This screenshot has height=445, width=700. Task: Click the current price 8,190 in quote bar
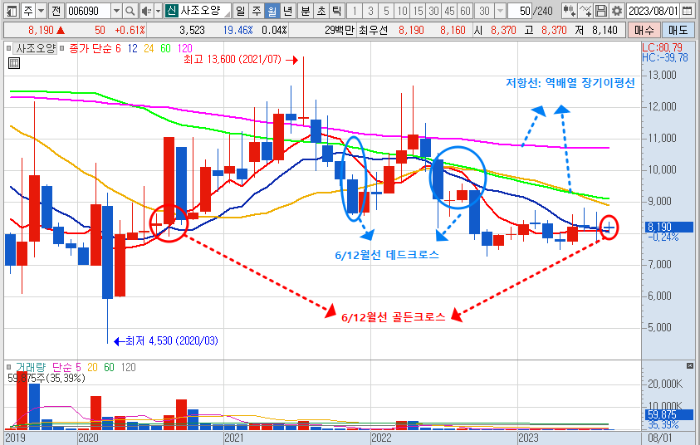[x=41, y=30]
